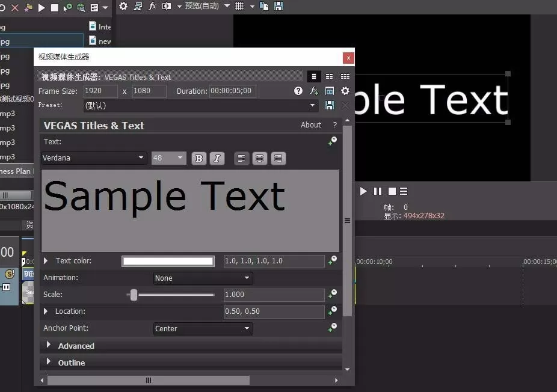The height and width of the screenshot is (392, 557).
Task: Open the Preset dropdown showing (默认)
Action: (200, 105)
